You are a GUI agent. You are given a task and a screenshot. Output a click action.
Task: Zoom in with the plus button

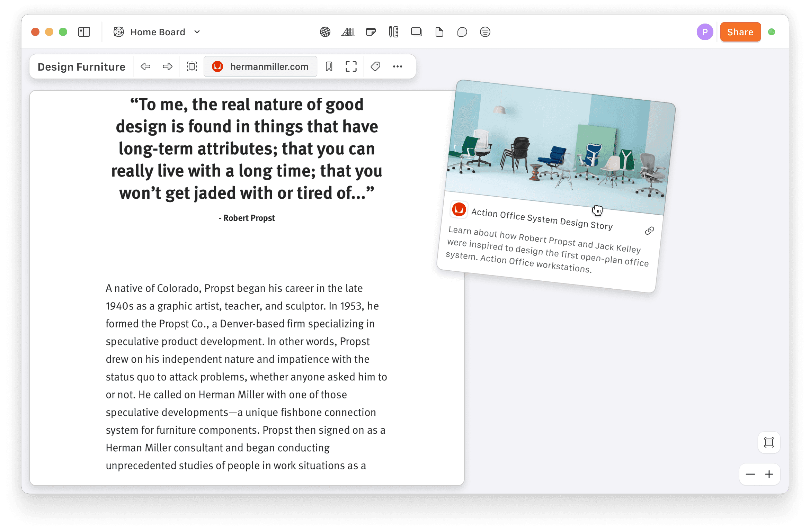(x=769, y=474)
